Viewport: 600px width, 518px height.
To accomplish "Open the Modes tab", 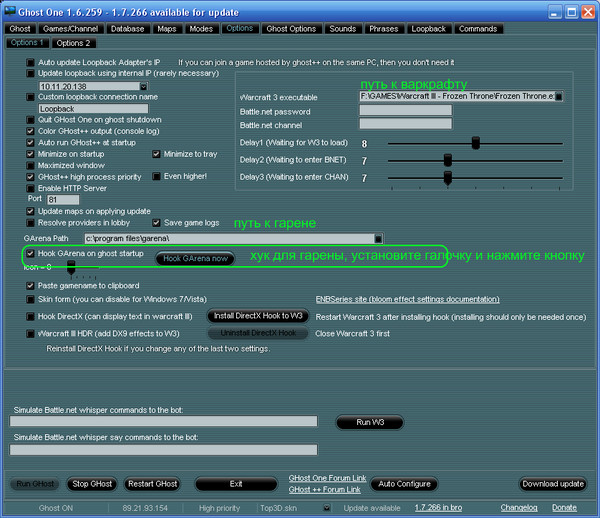I will pyautogui.click(x=202, y=29).
